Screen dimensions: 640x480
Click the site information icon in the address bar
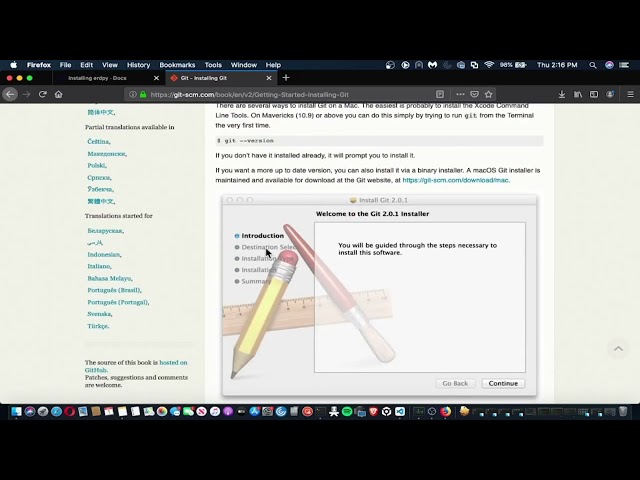133,94
